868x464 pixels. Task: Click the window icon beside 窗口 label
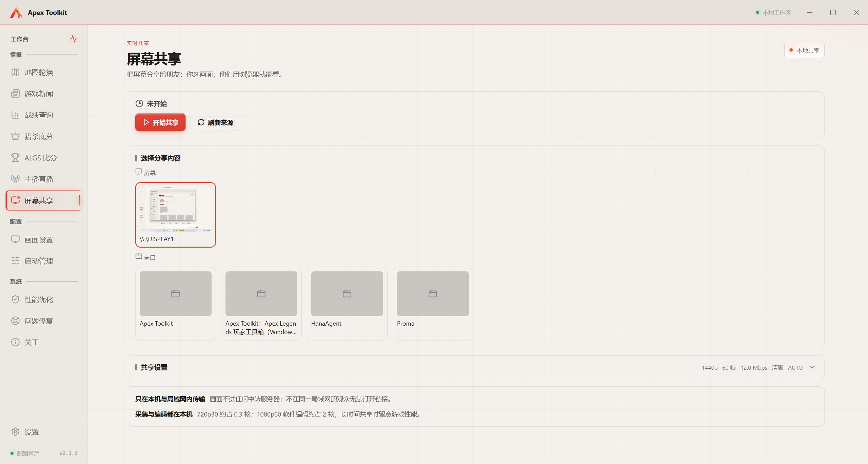(139, 256)
